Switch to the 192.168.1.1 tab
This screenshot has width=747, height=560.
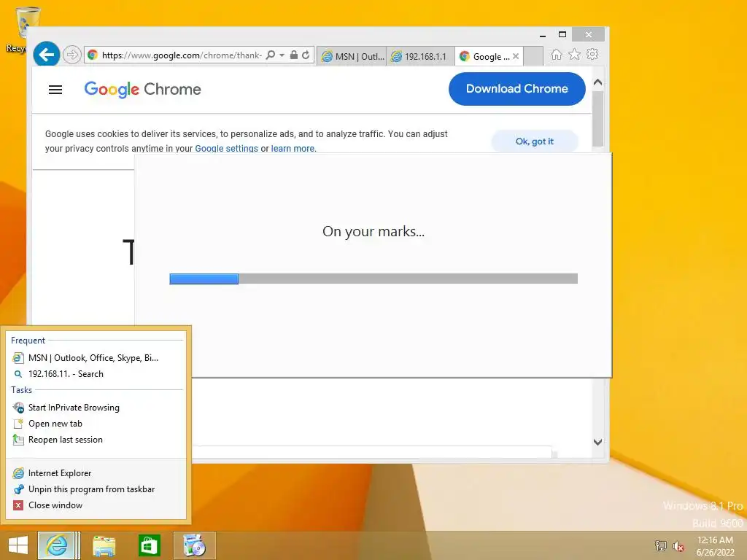click(420, 56)
